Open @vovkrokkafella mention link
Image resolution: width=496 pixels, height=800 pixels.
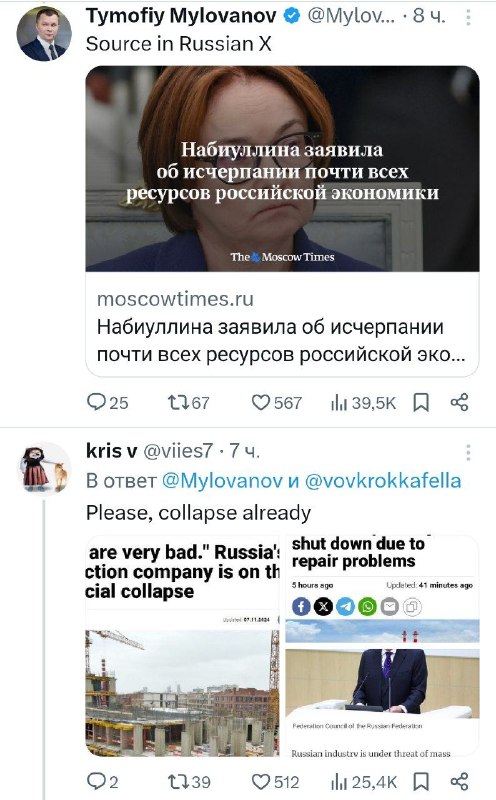(383, 481)
